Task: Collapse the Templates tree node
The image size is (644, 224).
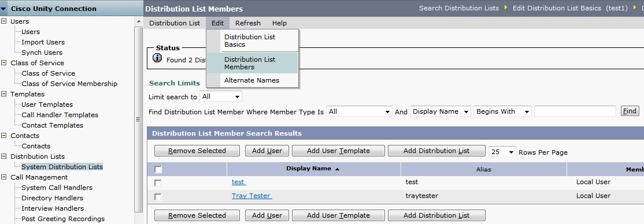Action: [3, 94]
